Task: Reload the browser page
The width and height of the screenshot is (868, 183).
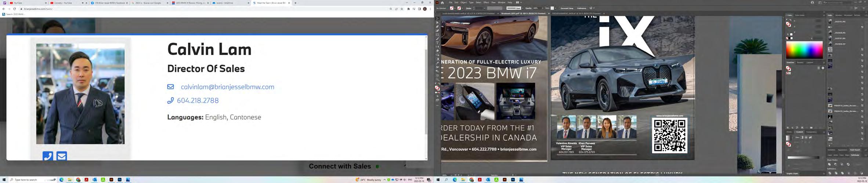Action: tap(15, 9)
